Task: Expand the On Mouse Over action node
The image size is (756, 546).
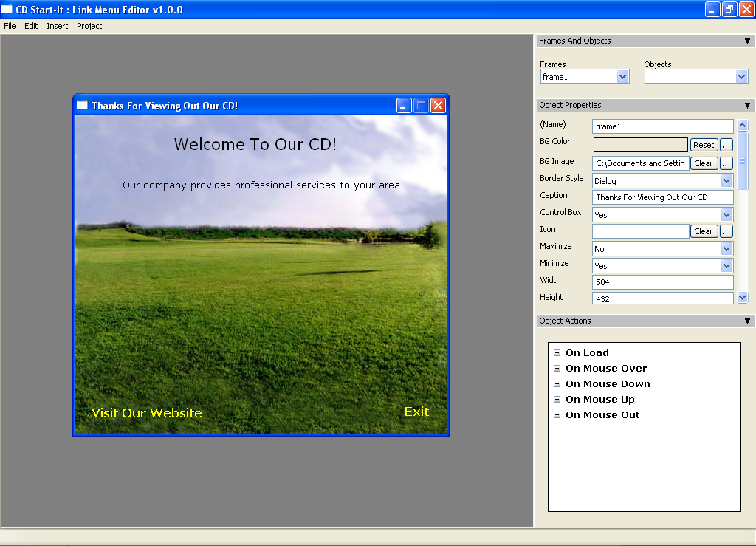Action: click(x=557, y=369)
